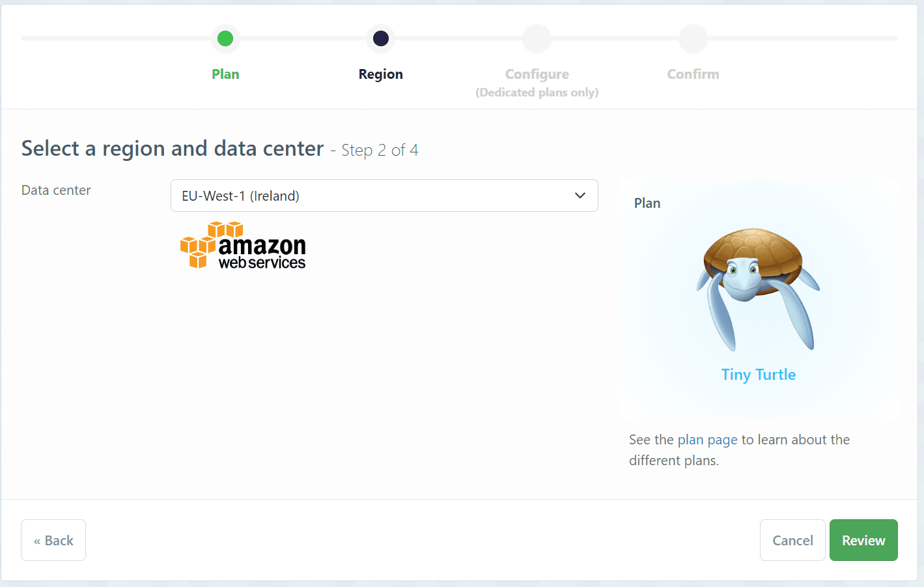Click the chevron arrow of EU-West-1 dropdown
924x587 pixels.
pyautogui.click(x=580, y=195)
